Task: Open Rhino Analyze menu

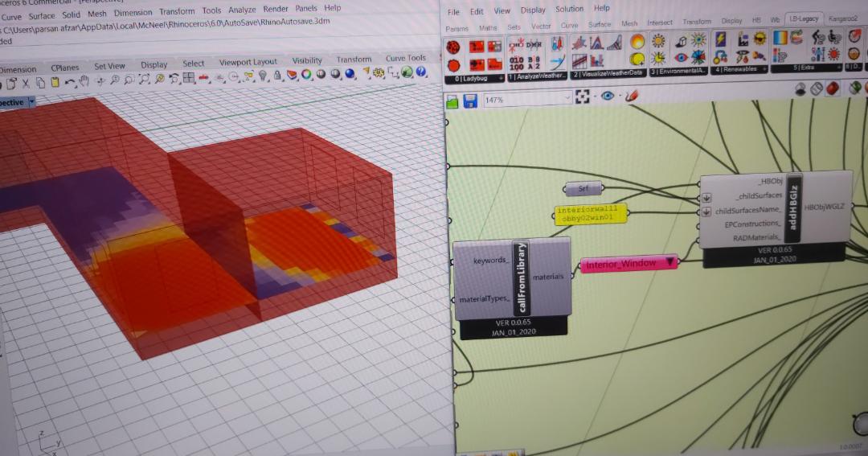Action: tap(242, 10)
